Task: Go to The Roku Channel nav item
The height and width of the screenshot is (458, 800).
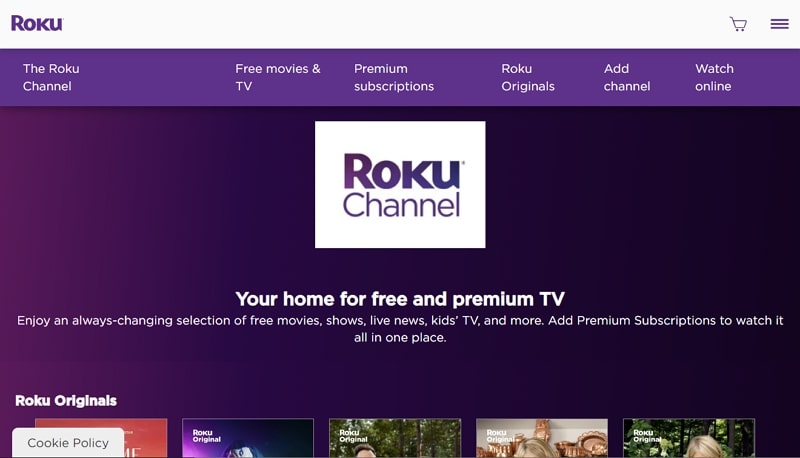Action: [x=51, y=78]
